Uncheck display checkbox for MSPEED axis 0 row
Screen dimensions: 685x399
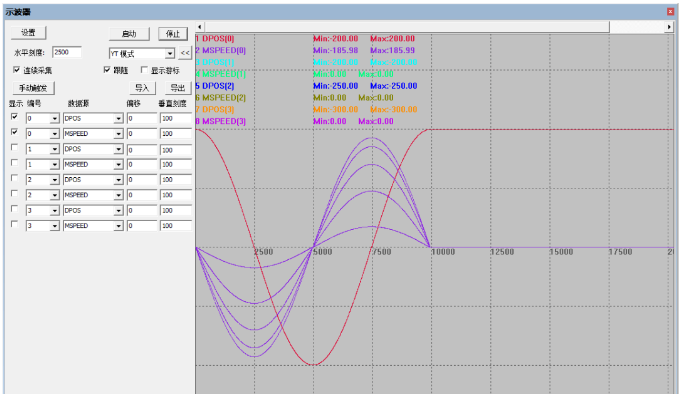click(x=14, y=132)
